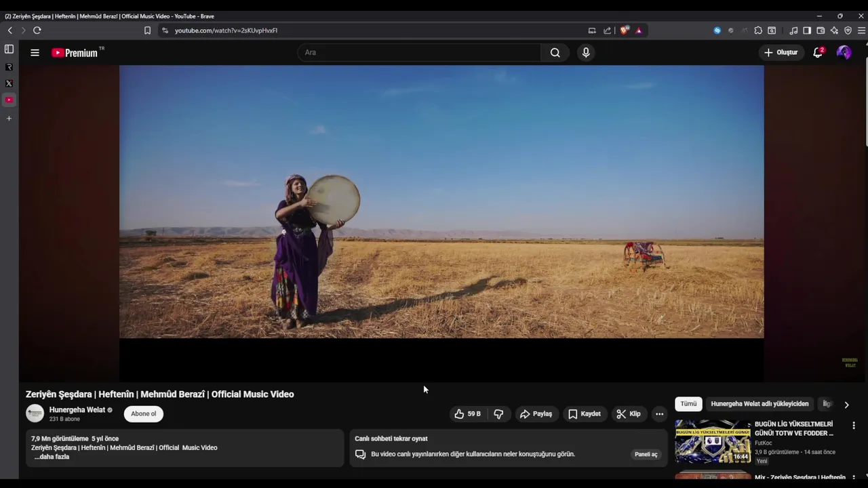Screen dimensions: 868x488
Task: Open the Brave Wallet icon
Action: pos(821,30)
